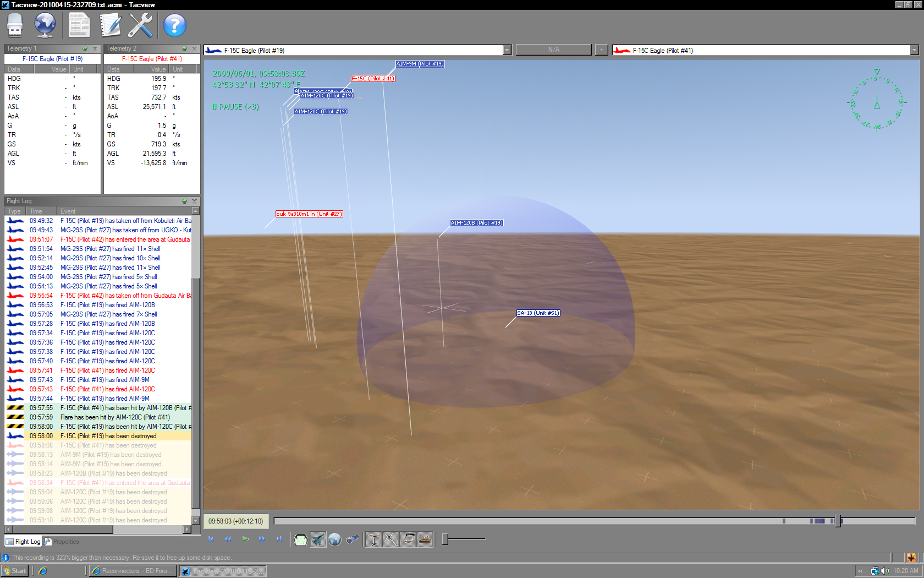Image resolution: width=924 pixels, height=578 pixels.
Task: Click the Flight Log horizontal scroll right arrow
Action: coord(187,530)
